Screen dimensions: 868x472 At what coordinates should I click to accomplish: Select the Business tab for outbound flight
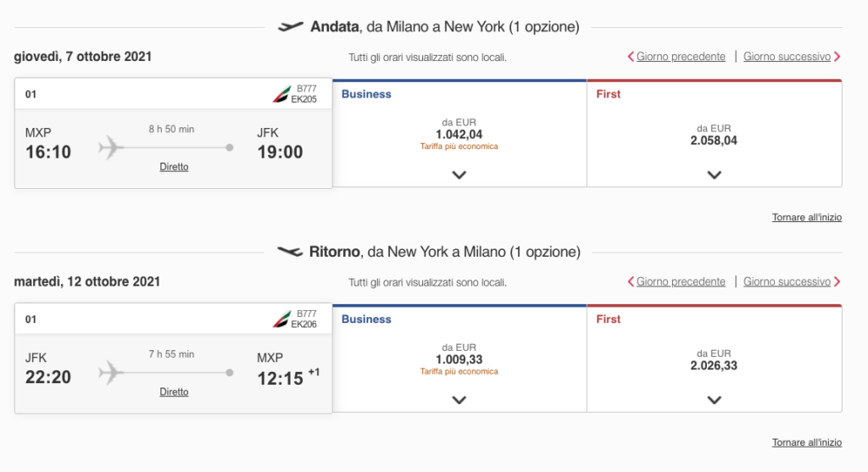click(x=366, y=94)
